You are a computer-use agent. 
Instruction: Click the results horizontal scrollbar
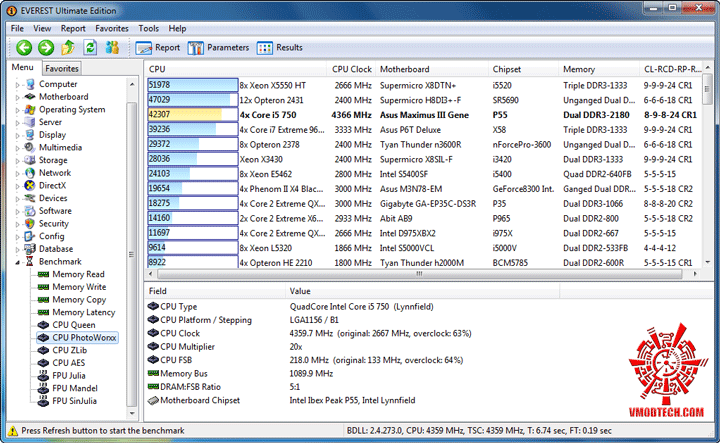click(419, 274)
